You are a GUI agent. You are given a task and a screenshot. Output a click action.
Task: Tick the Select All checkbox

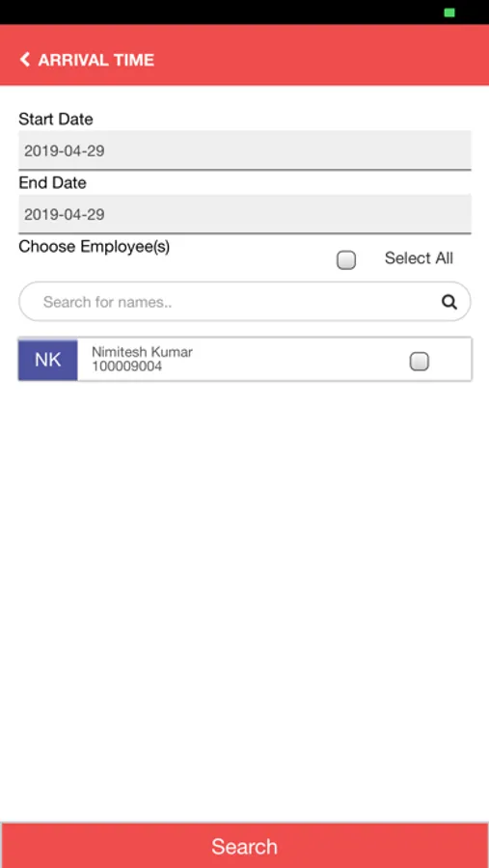(x=346, y=260)
